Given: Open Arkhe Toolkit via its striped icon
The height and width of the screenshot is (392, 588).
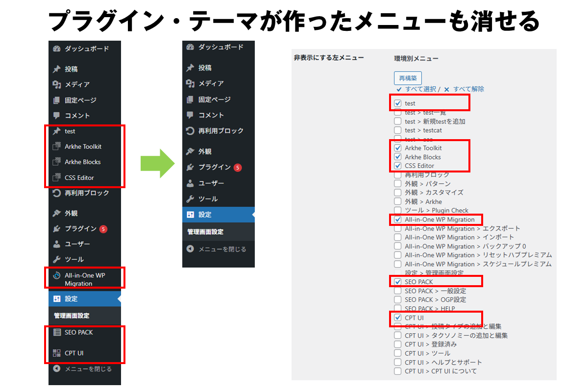Looking at the screenshot, I should pos(56,147).
